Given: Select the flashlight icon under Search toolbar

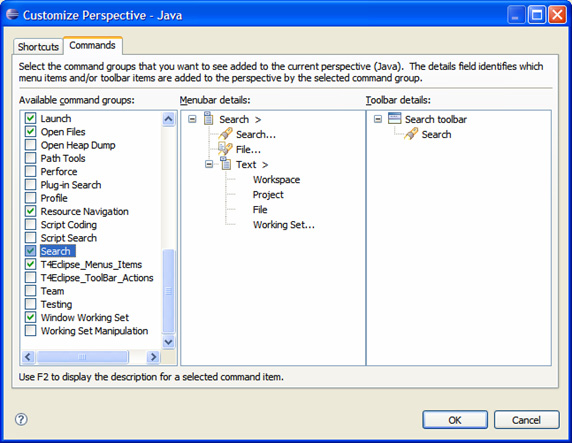Looking at the screenshot, I should [411, 134].
